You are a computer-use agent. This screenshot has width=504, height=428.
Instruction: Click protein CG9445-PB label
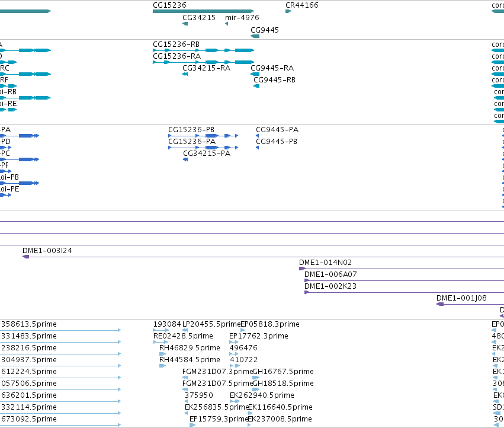pos(277,142)
